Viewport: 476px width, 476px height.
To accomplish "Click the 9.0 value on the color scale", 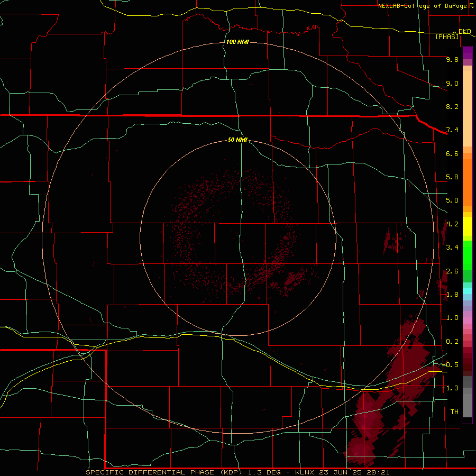I will pos(452,83).
